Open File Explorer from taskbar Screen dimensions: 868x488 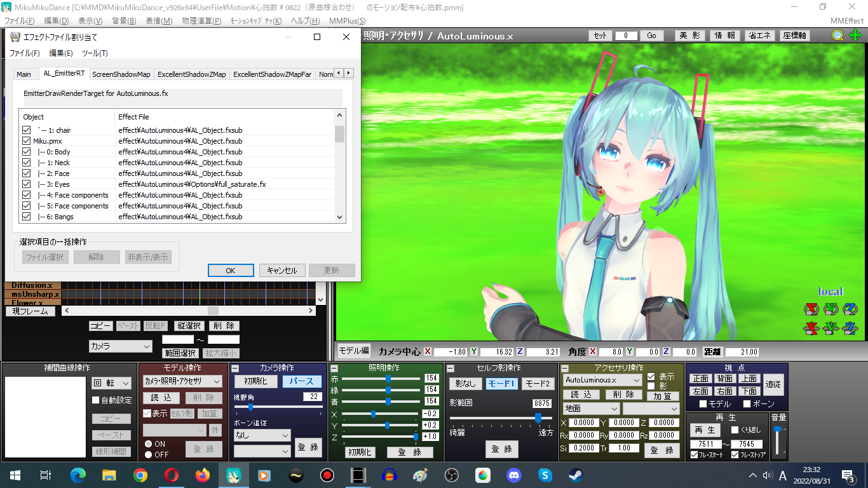109,475
